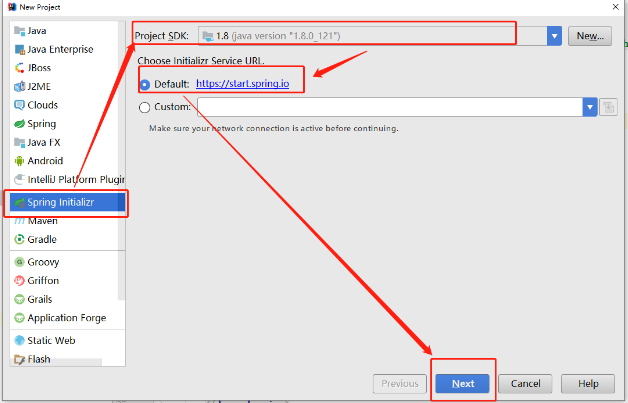Click inside the Custom URL text field

[x=390, y=107]
